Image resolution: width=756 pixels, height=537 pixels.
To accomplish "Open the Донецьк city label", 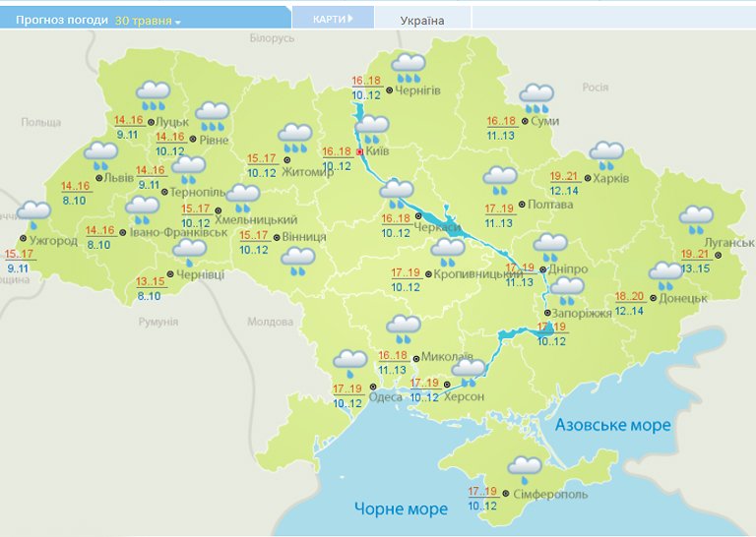I will pos(683,299).
